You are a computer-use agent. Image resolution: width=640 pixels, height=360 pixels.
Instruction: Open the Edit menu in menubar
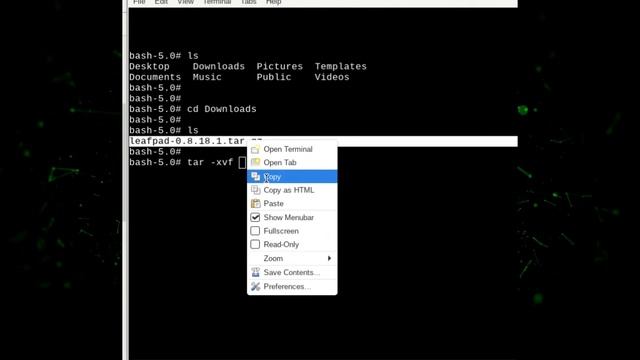pos(161,2)
